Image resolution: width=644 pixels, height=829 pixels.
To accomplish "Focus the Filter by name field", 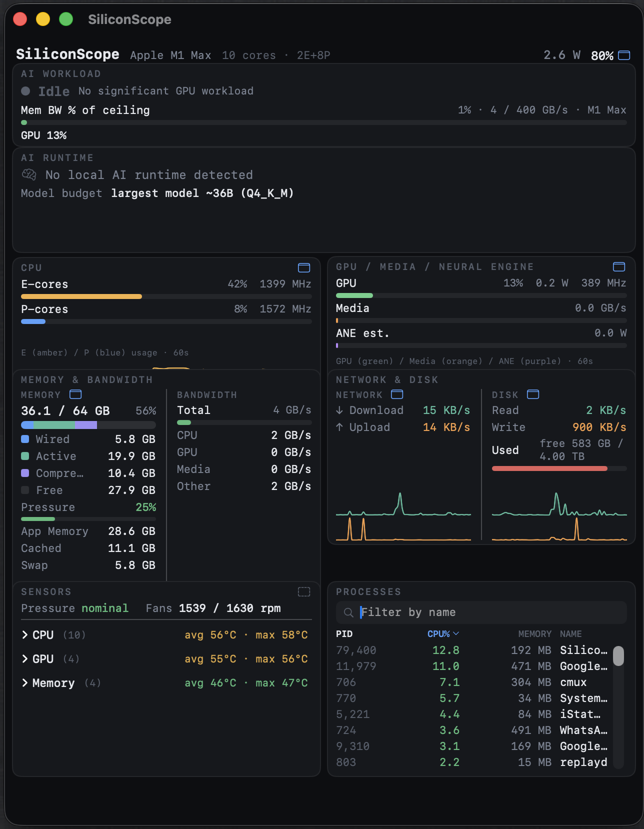I will click(481, 612).
